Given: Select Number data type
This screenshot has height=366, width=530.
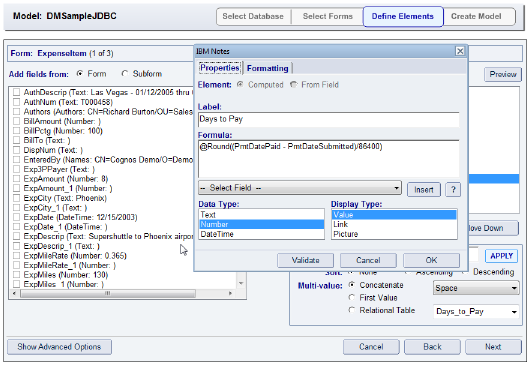Looking at the screenshot, I should point(262,224).
